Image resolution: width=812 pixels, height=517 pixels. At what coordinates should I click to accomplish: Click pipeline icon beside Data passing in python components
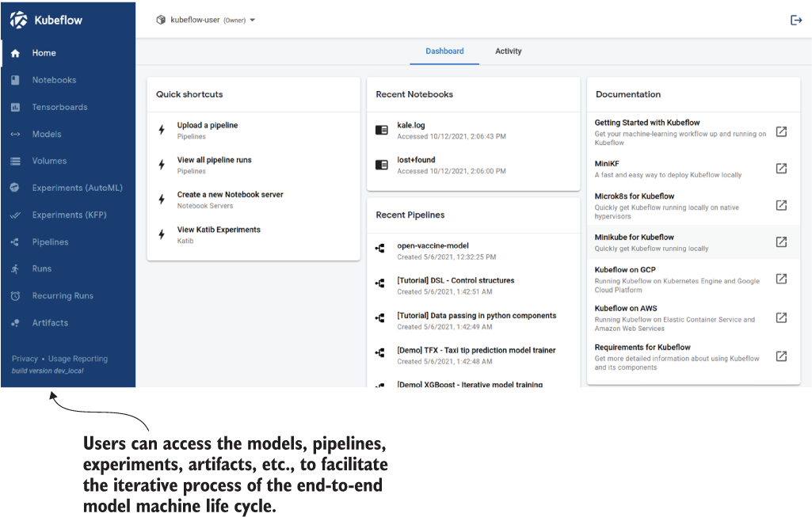click(380, 317)
